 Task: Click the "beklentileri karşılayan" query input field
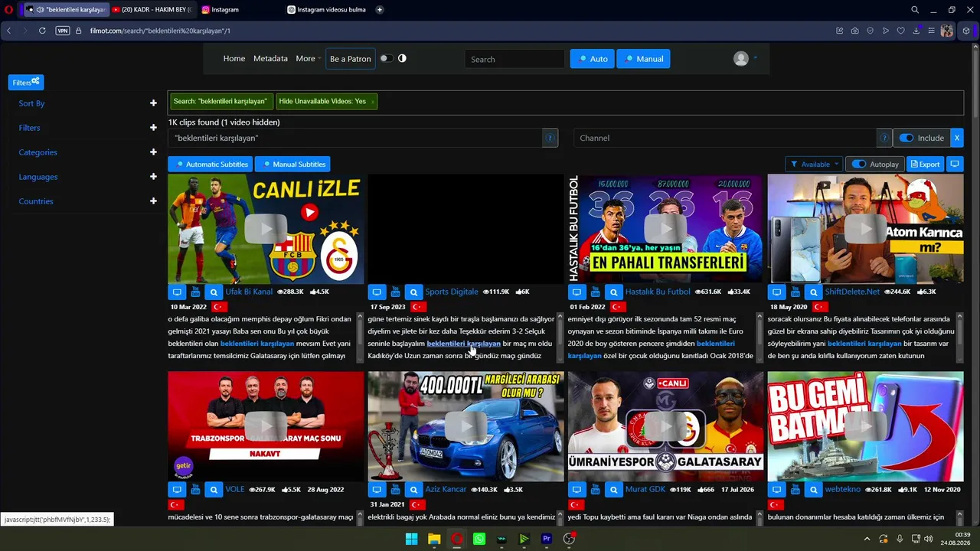pos(355,138)
